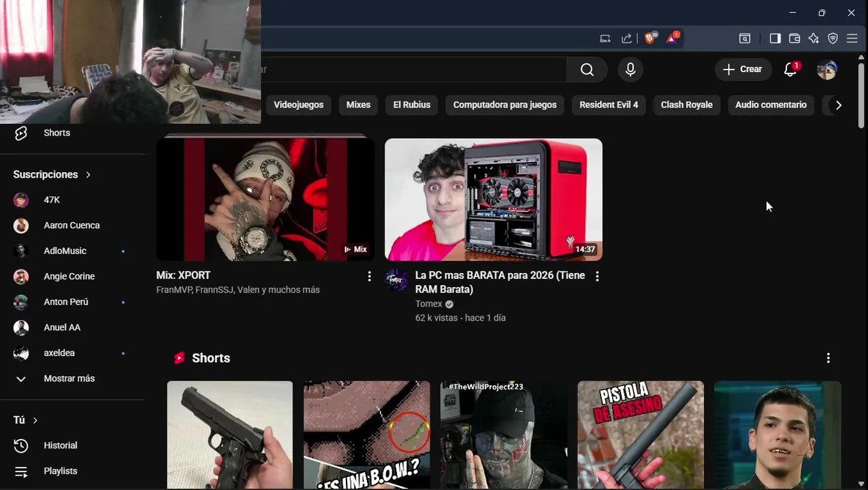The width and height of the screenshot is (868, 490).
Task: Toggle the browser sidebar panel icon
Action: [x=775, y=39]
